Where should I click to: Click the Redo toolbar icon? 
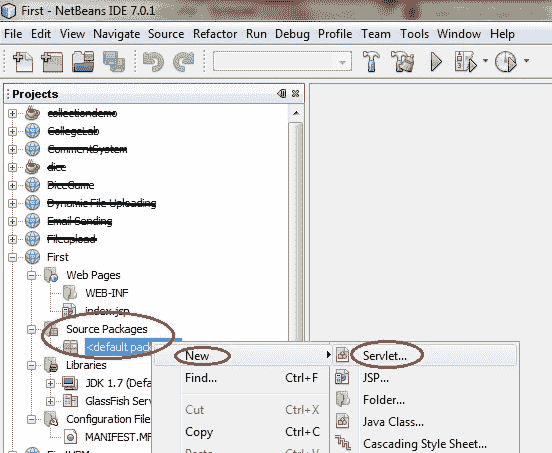(183, 61)
